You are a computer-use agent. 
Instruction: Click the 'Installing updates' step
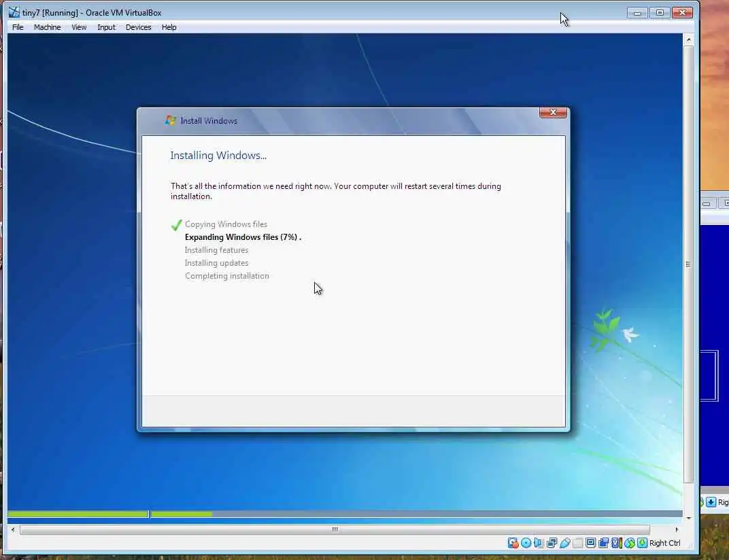click(x=217, y=263)
